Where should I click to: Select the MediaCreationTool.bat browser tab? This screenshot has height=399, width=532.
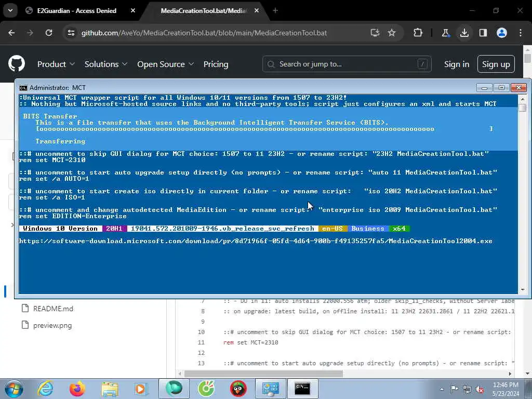(204, 11)
